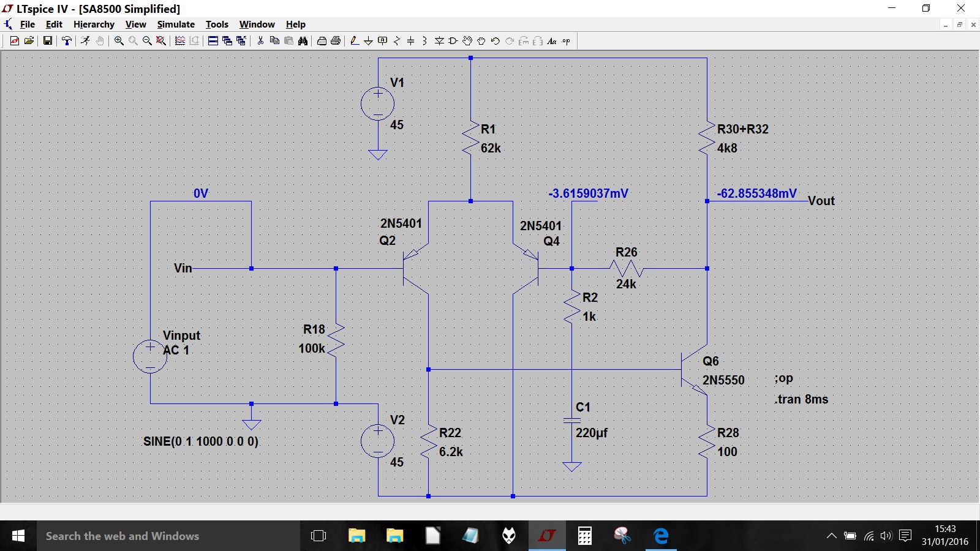Click the Windows Start button
This screenshot has width=980, height=551.
point(18,536)
